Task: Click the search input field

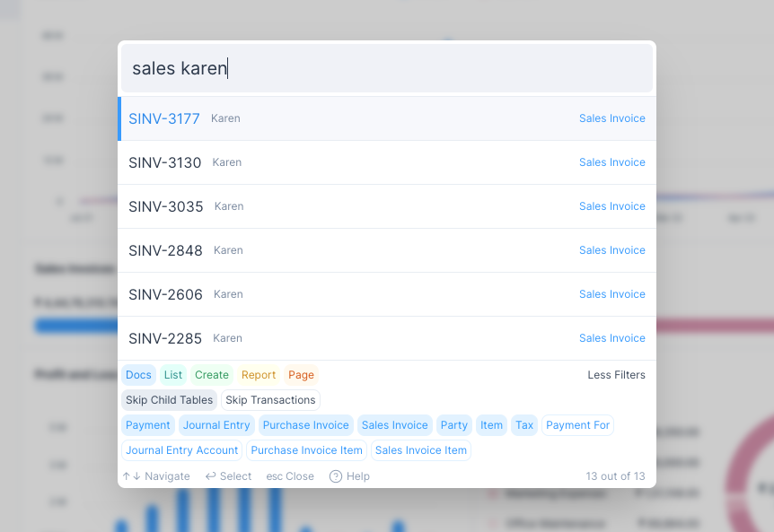Action: tap(386, 68)
